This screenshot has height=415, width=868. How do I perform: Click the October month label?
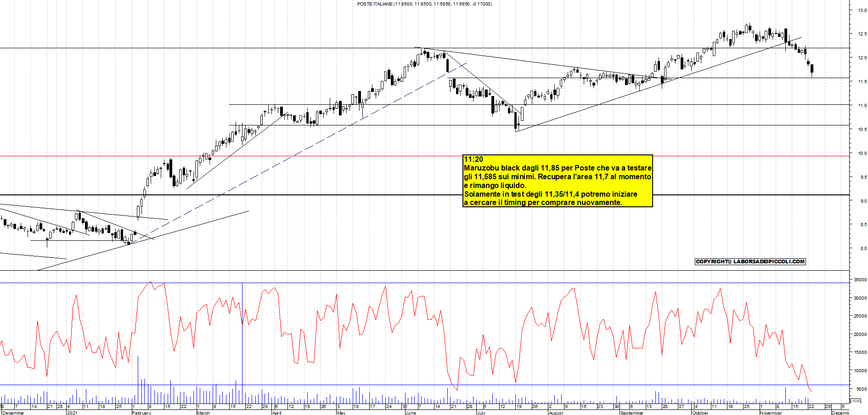700,413
